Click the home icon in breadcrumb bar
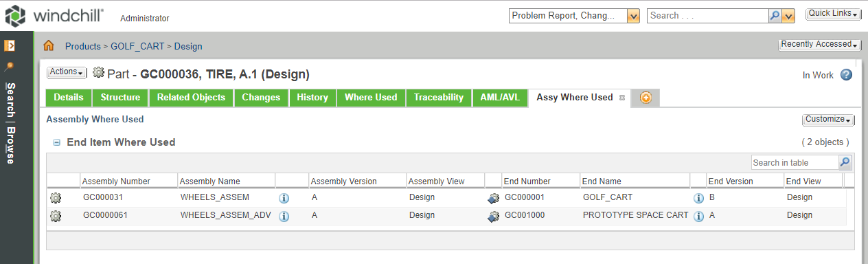The image size is (868, 264). coord(49,46)
